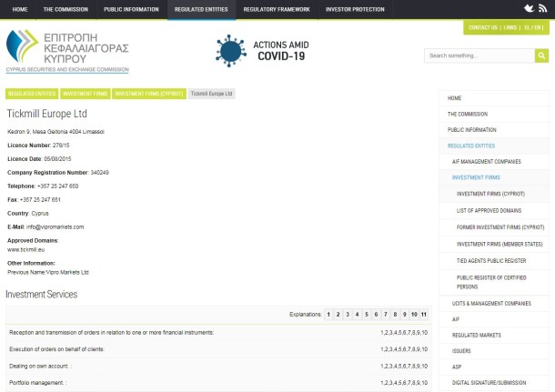
Task: Open INVESTMENT FIRMS (MEMBER STATES) sidebar item
Action: point(494,244)
